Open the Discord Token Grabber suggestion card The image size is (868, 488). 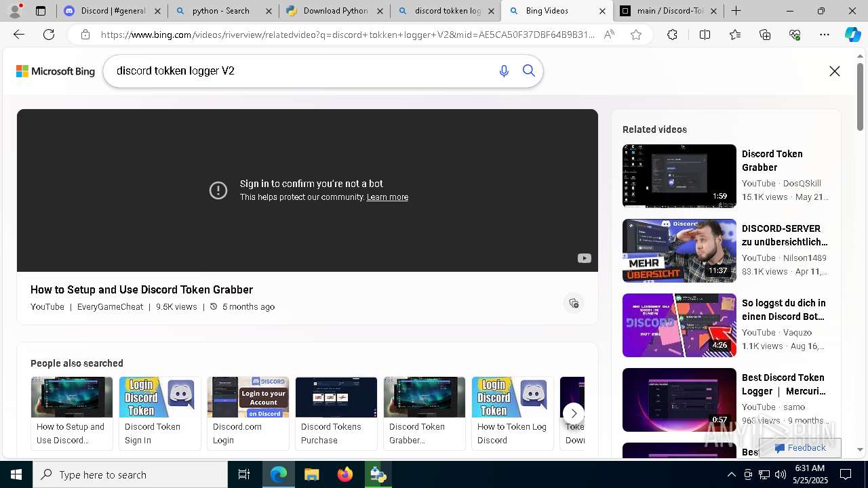[x=425, y=413]
